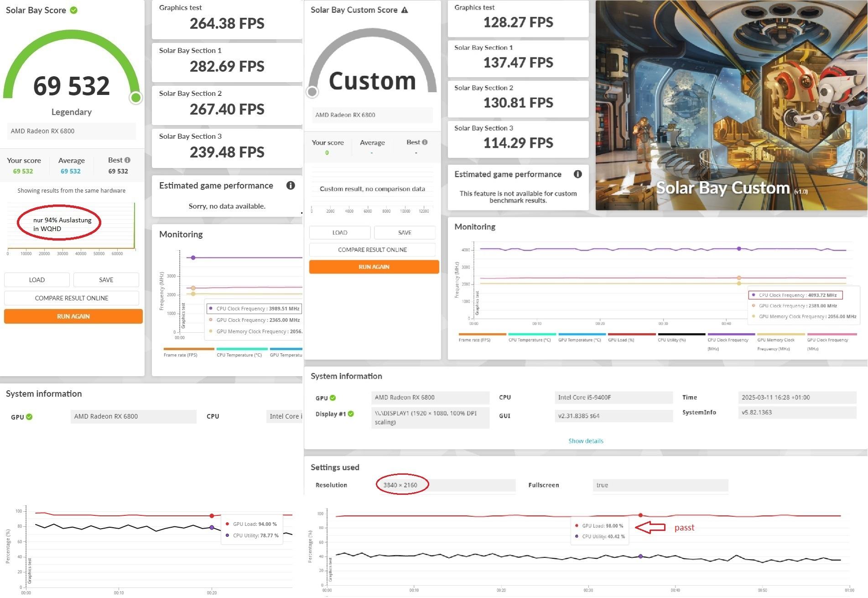Click the SystemInfo field showing v5.82.1363
This screenshot has width=868, height=598.
click(x=797, y=412)
